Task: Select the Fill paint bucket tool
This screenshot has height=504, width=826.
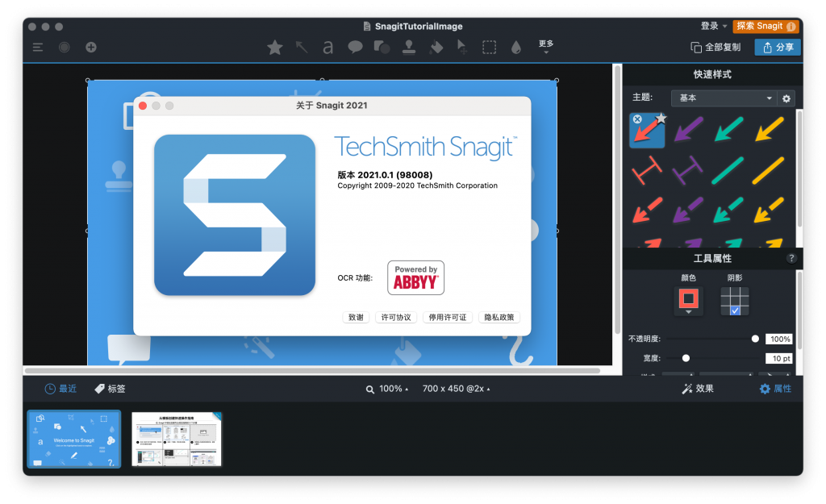Action: (436, 48)
